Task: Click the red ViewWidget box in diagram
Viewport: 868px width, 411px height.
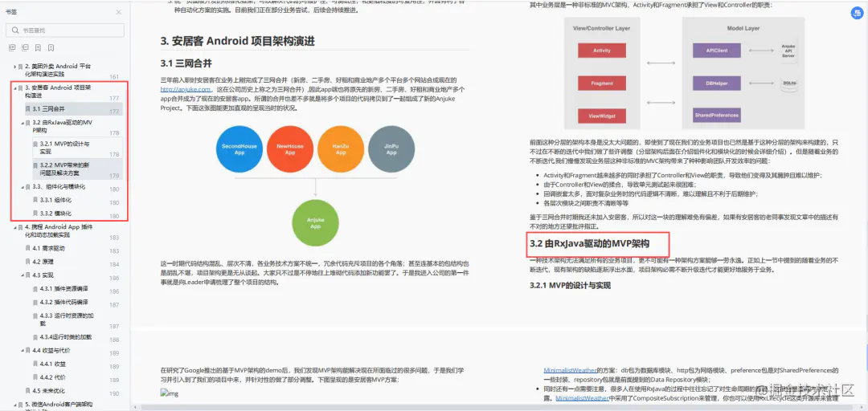Action: pos(602,116)
